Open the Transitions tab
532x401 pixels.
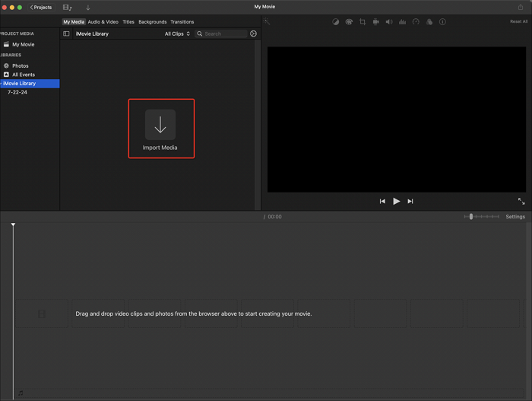pyautogui.click(x=182, y=22)
